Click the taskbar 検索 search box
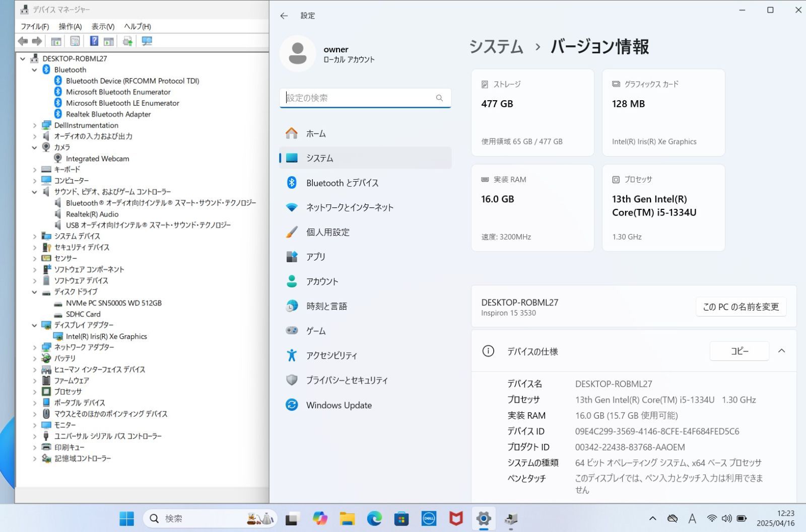806x532 pixels. [x=210, y=518]
